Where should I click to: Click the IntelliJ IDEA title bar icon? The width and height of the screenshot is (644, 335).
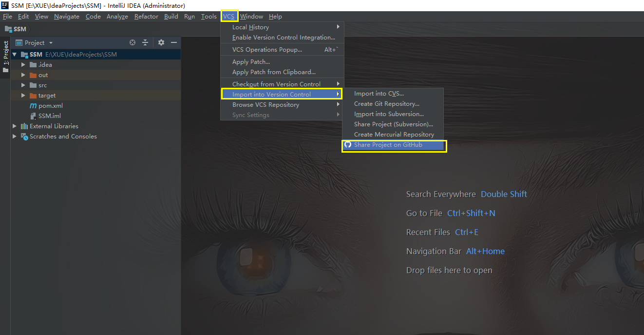[x=5, y=5]
